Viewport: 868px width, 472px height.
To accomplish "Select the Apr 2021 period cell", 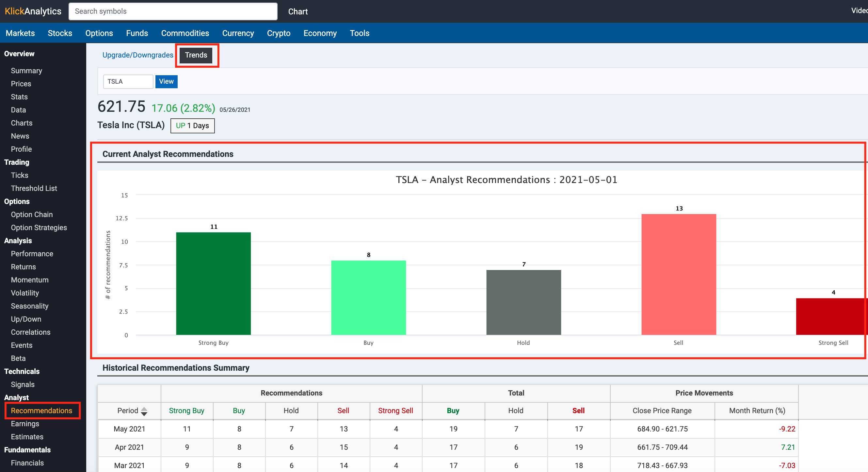I will 129,447.
